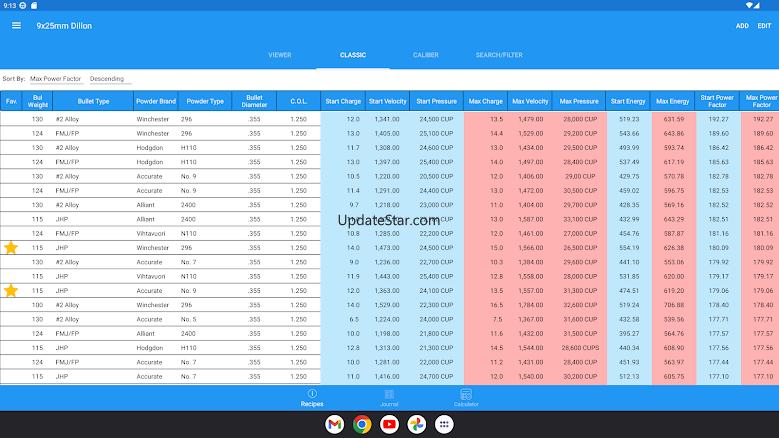The height and width of the screenshot is (438, 779).
Task: Click the Max Velocity column header
Action: click(x=530, y=101)
